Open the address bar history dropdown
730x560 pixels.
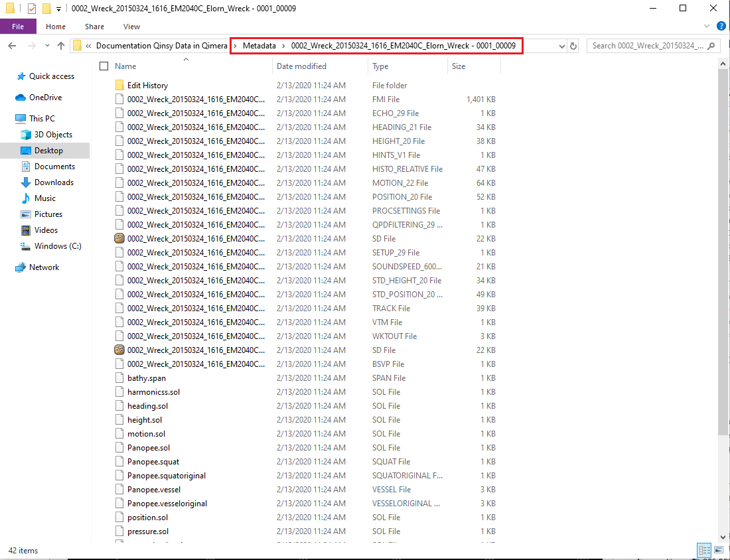tap(562, 46)
